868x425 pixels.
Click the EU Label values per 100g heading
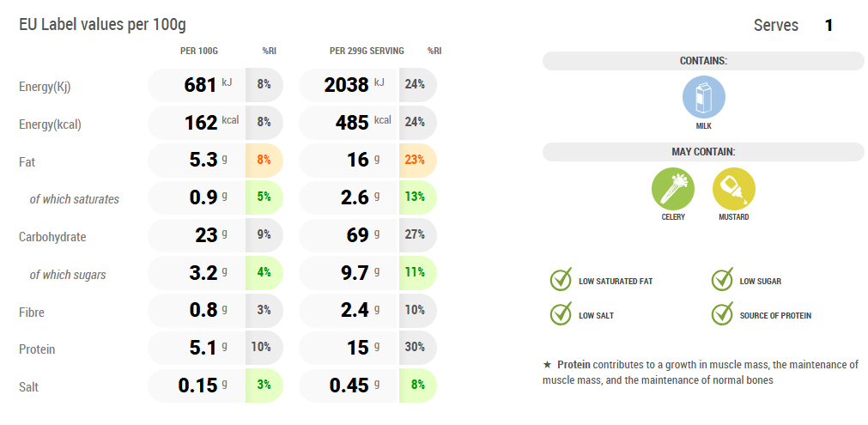[102, 24]
